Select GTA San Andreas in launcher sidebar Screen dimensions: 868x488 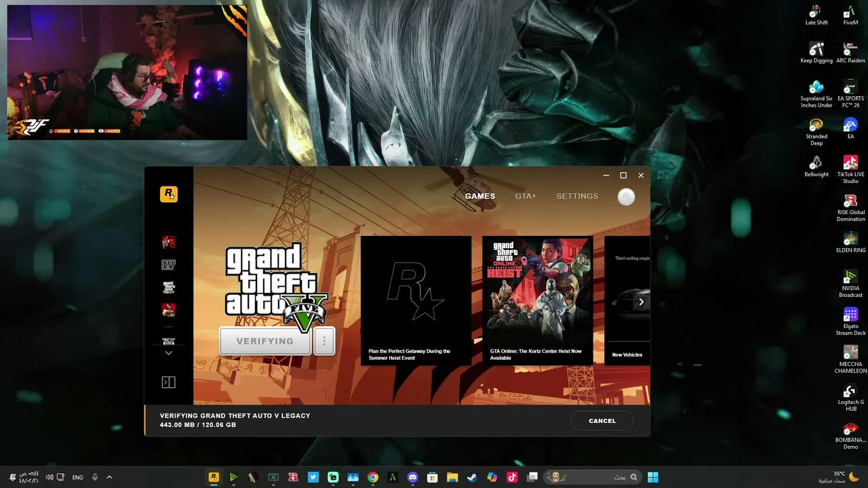pos(169,287)
